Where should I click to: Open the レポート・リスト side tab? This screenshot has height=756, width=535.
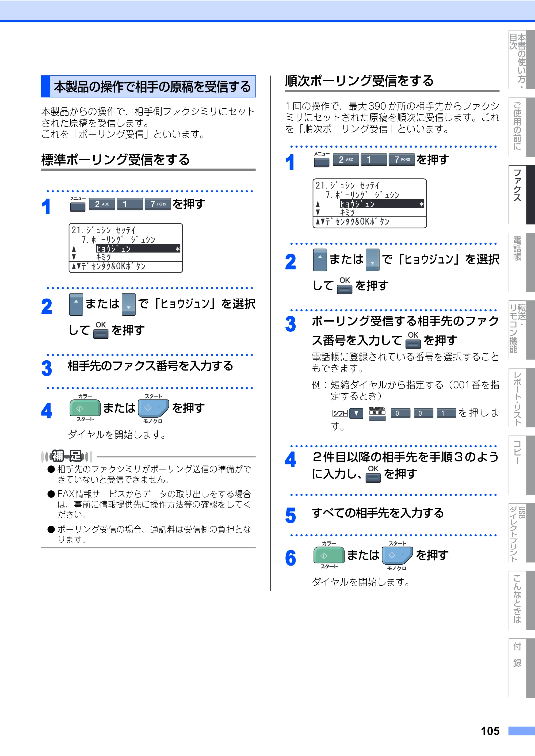[521, 397]
